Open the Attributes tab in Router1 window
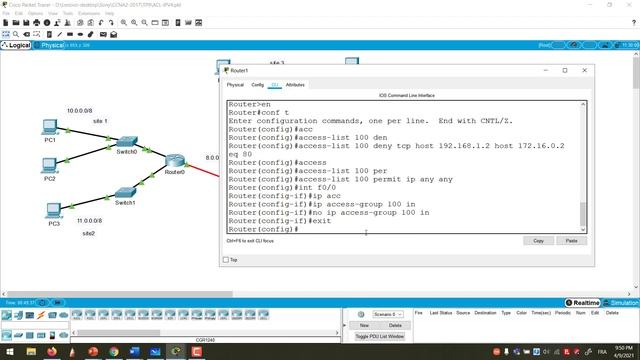The image size is (640, 360). pos(295,85)
